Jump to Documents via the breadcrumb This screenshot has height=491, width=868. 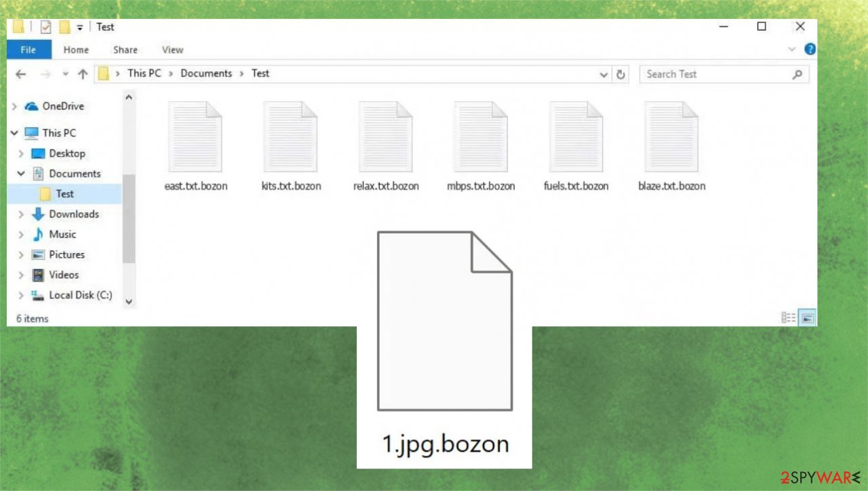click(206, 73)
